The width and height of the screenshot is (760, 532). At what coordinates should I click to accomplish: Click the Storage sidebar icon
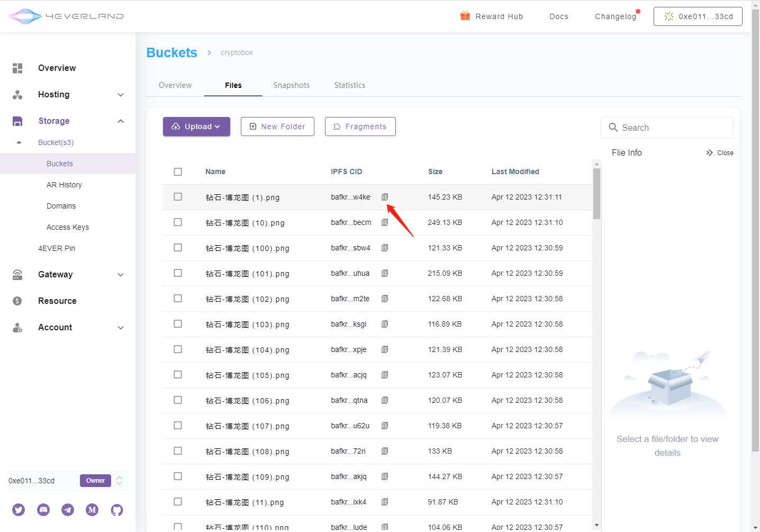pyautogui.click(x=17, y=121)
